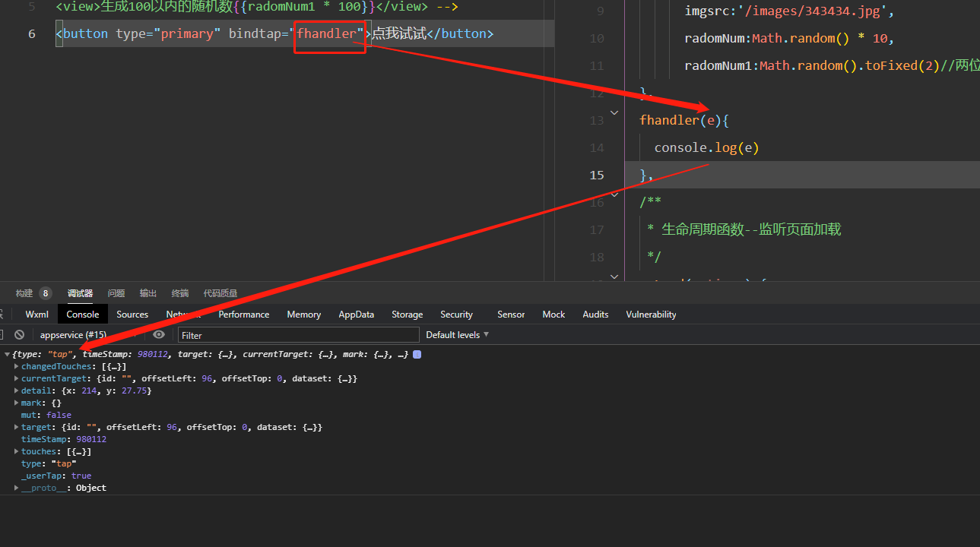Click the "_userTap: true" console row
Image resolution: width=980 pixels, height=547 pixels.
56,476
